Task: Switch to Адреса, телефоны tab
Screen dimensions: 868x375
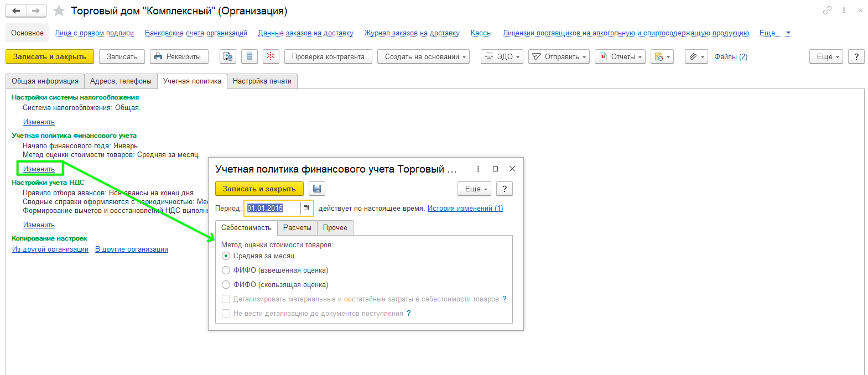Action: pos(121,81)
